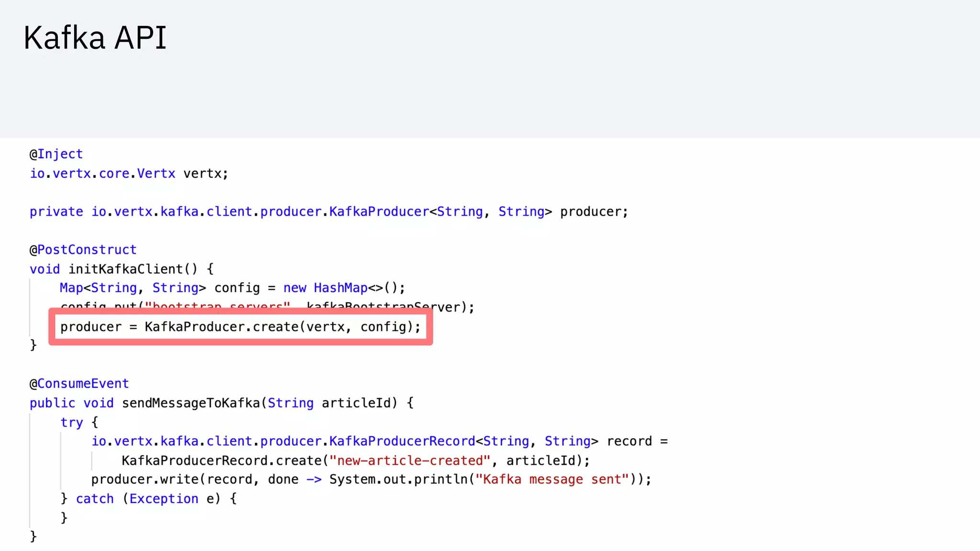
Task: Click the "new-article-created" string literal
Action: pyautogui.click(x=410, y=461)
